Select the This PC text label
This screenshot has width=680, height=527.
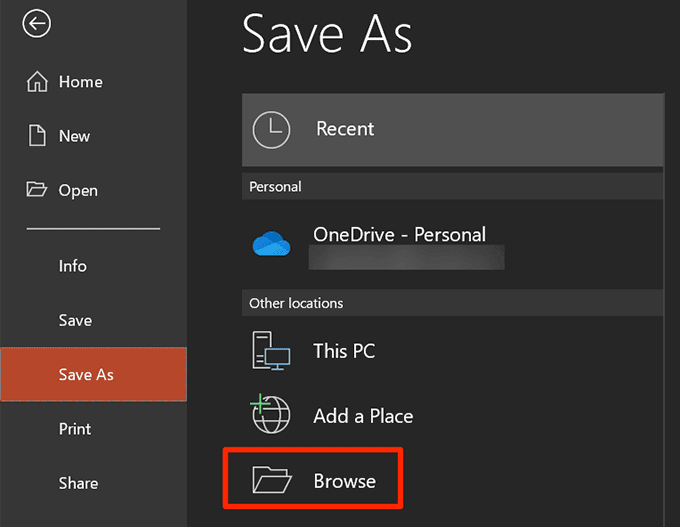click(344, 351)
